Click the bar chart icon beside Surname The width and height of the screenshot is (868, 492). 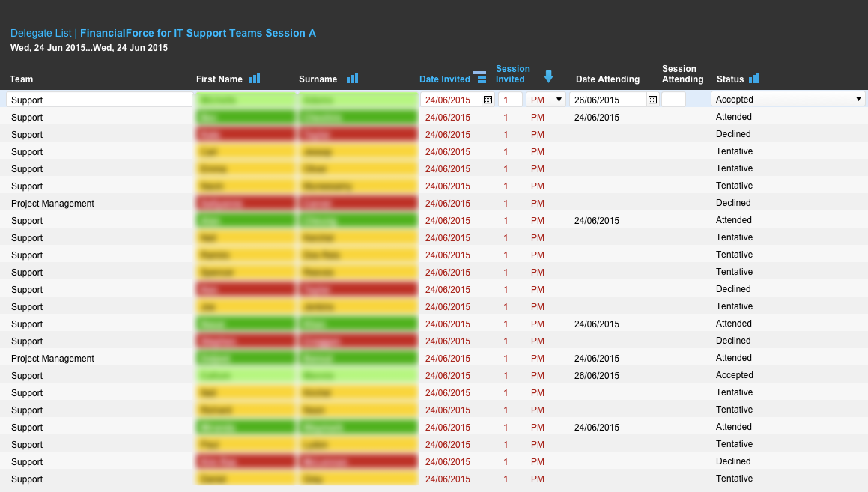click(x=353, y=78)
